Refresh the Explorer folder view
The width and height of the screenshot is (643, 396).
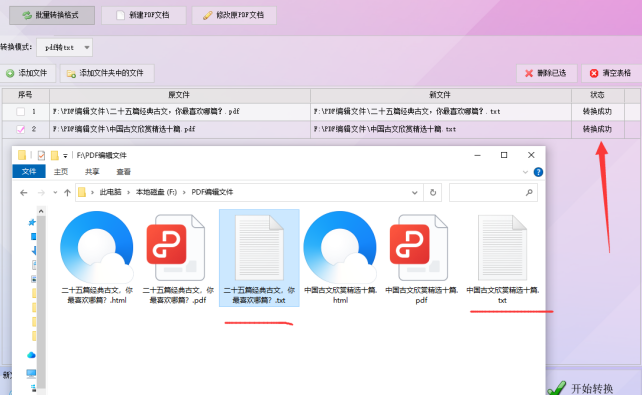pyautogui.click(x=433, y=193)
